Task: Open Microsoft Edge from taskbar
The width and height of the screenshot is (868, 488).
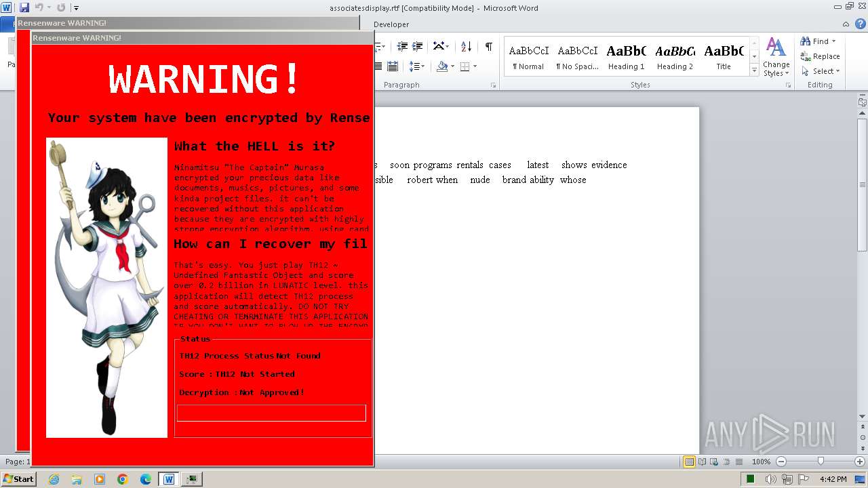Action: tap(146, 479)
